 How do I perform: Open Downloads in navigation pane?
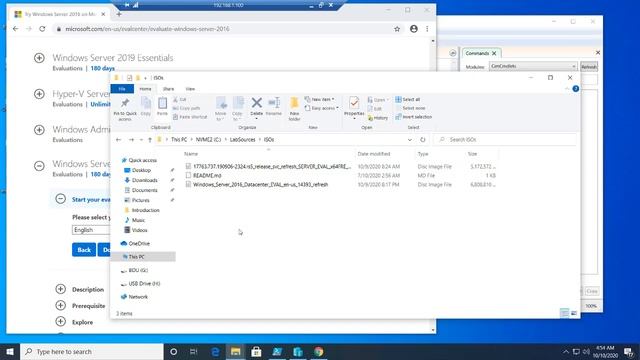pyautogui.click(x=144, y=180)
